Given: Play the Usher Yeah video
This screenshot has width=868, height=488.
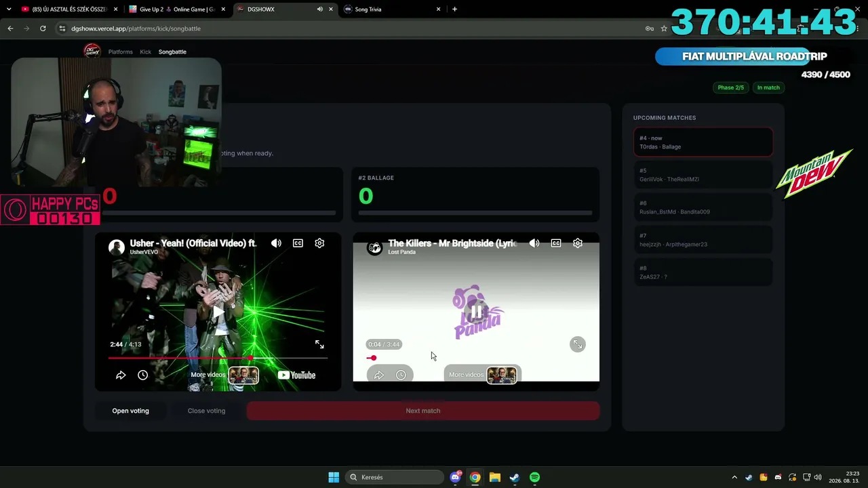Looking at the screenshot, I should [218, 312].
